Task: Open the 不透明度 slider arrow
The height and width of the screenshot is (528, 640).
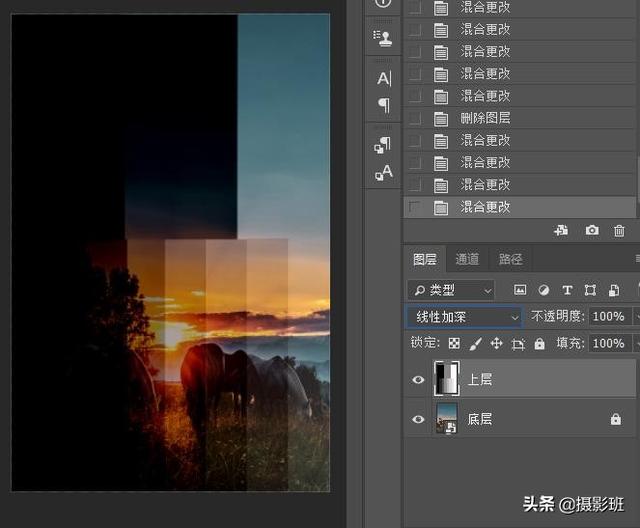Action: tap(636, 317)
